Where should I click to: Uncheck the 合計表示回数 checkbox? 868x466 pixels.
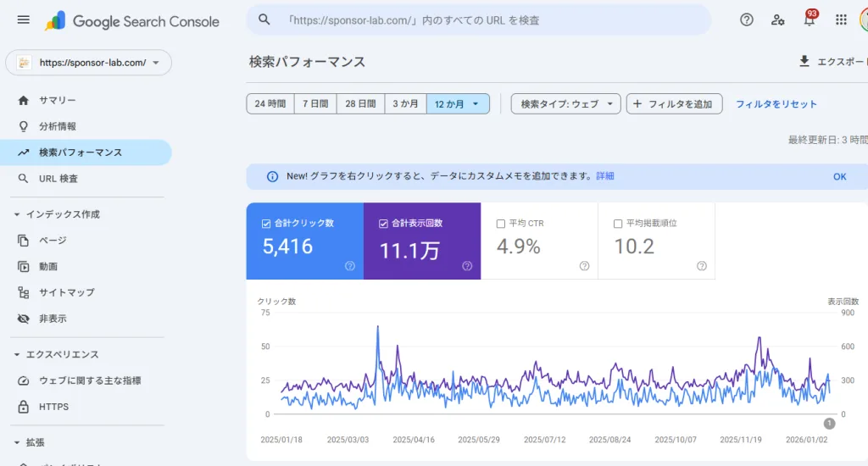point(383,224)
